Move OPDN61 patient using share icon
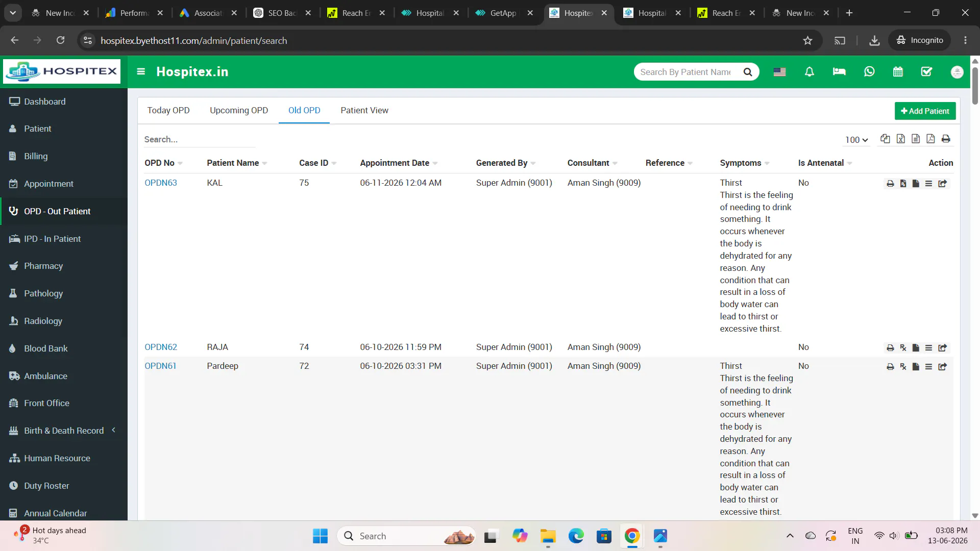 [943, 367]
